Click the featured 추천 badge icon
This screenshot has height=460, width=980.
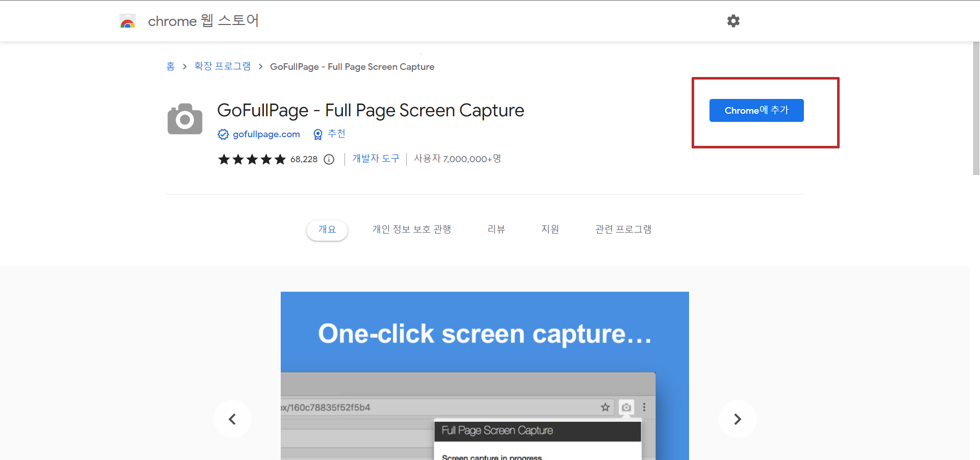pyautogui.click(x=318, y=134)
